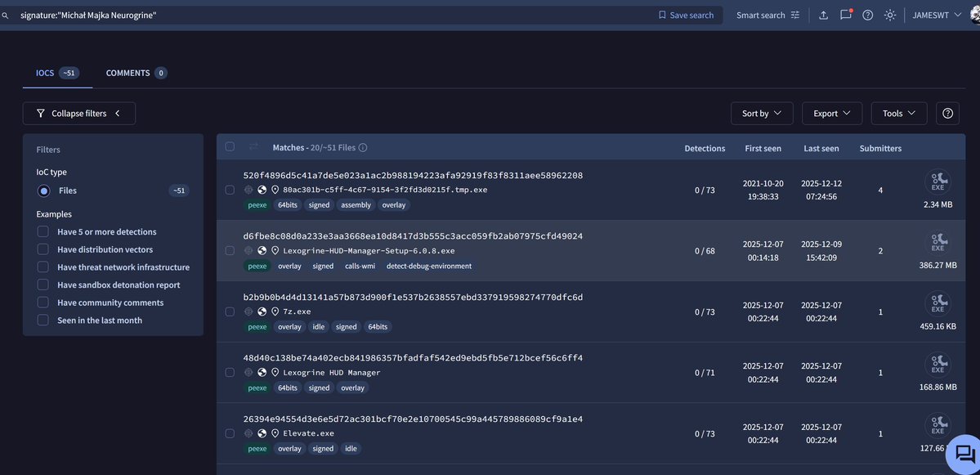
Task: Select the Files IoC type radio button
Action: pos(44,190)
